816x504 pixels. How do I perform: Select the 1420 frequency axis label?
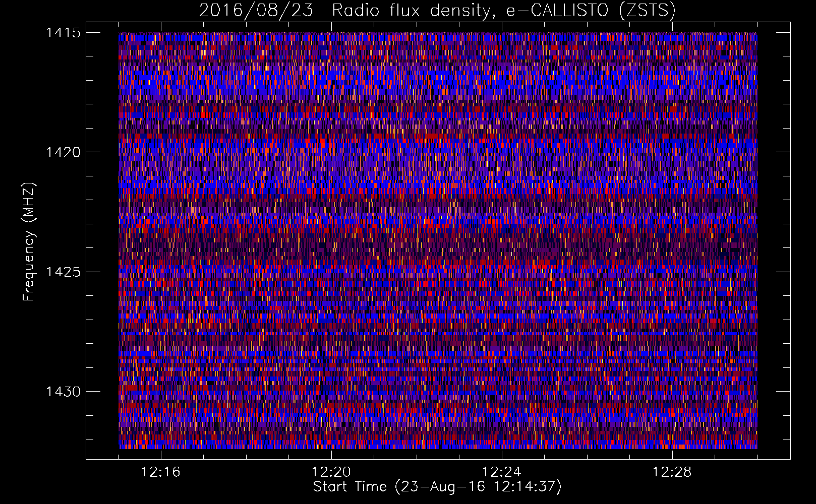(63, 152)
